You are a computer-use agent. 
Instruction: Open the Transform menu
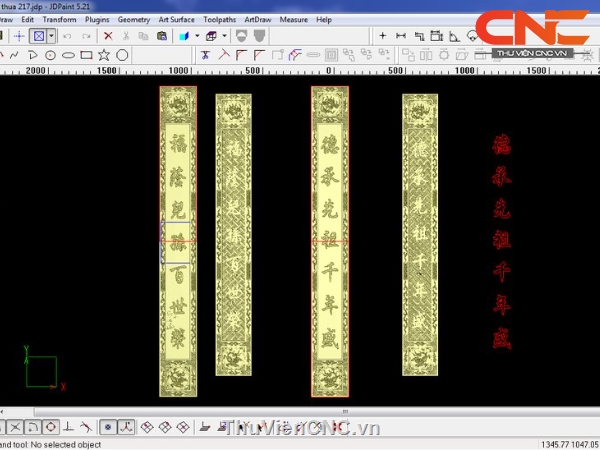point(59,20)
